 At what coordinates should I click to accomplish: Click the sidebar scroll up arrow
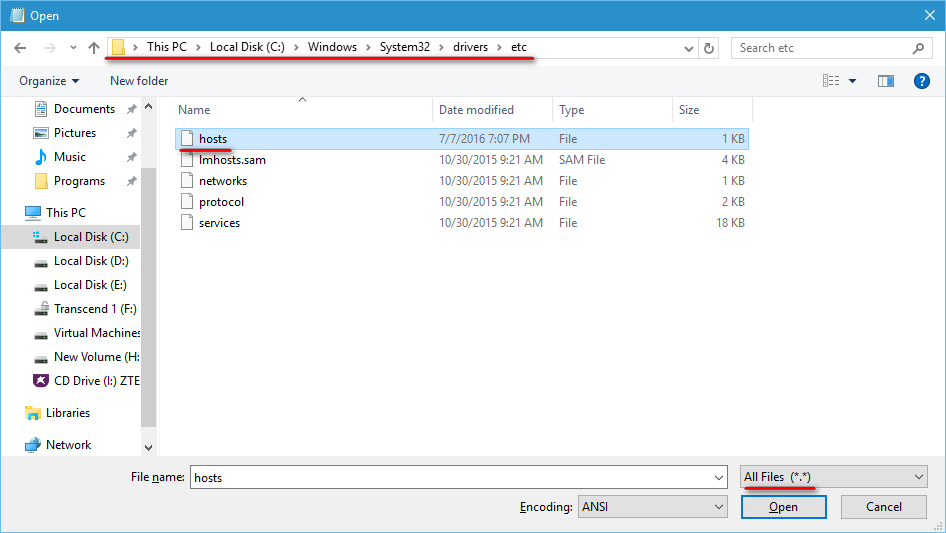(x=148, y=106)
